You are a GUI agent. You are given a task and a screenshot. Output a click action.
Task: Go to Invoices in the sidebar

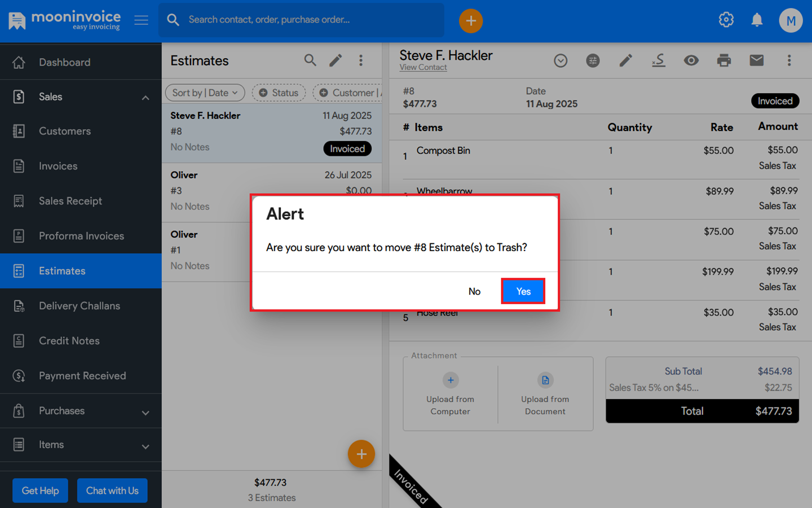coord(58,166)
